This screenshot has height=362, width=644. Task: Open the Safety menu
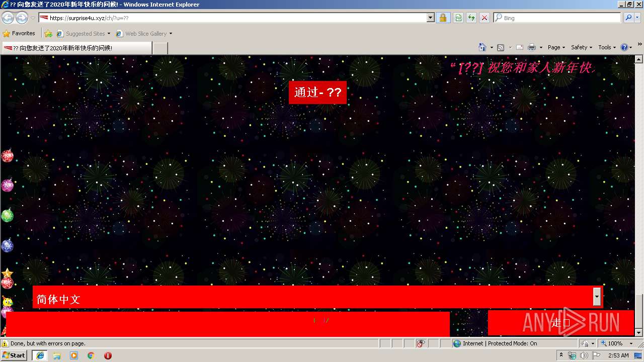[x=582, y=47]
